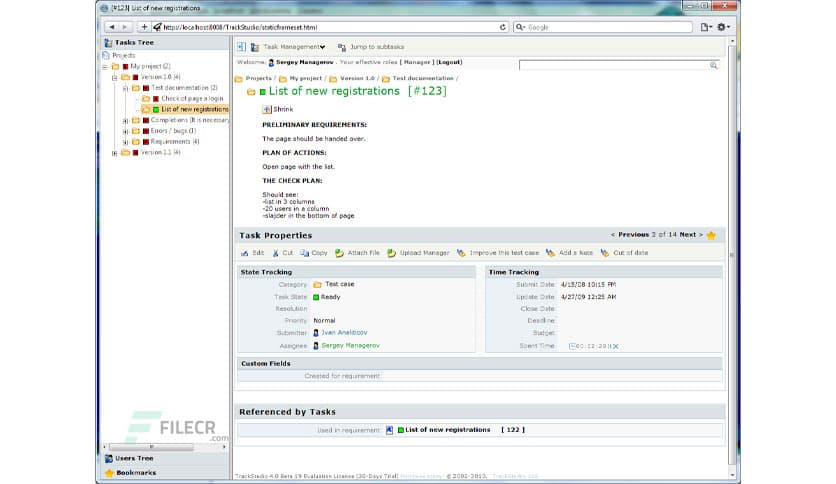The height and width of the screenshot is (484, 836).
Task: Collapse the My project tree node
Action: click(x=105, y=67)
